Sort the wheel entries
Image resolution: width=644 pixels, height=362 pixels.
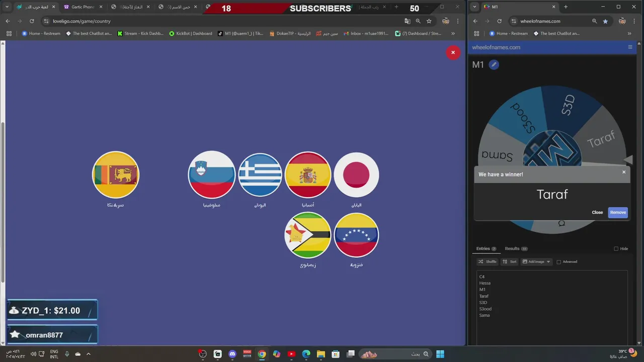pos(510,261)
